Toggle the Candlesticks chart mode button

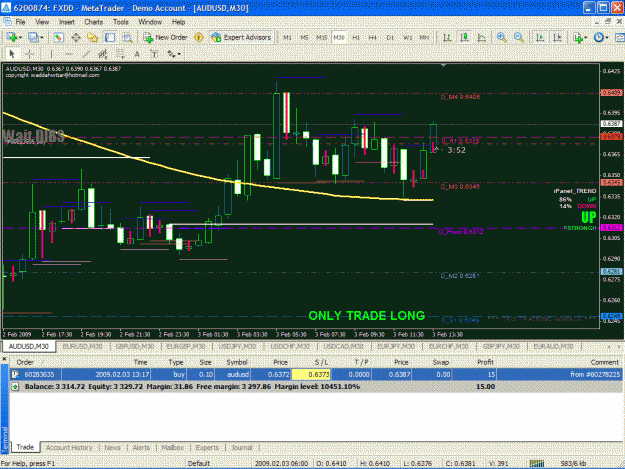pyautogui.click(x=464, y=37)
